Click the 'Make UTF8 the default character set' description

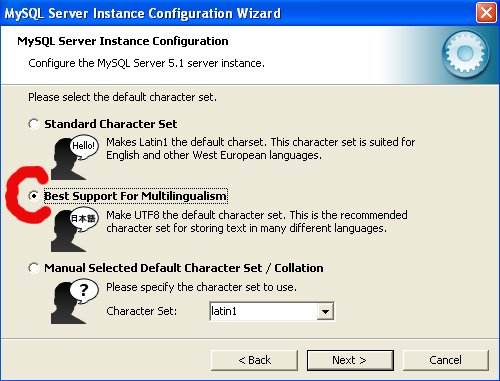[x=257, y=222]
